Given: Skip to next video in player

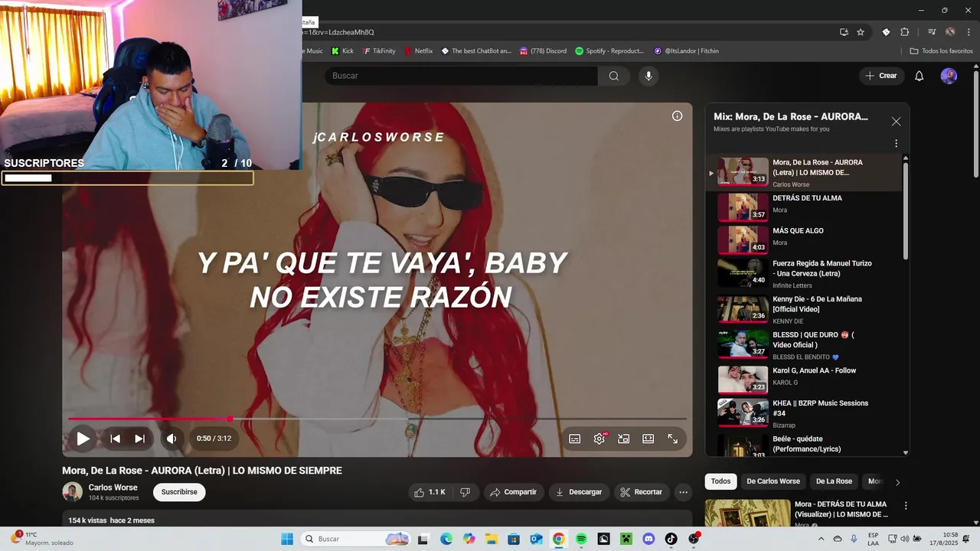Looking at the screenshot, I should 139,439.
